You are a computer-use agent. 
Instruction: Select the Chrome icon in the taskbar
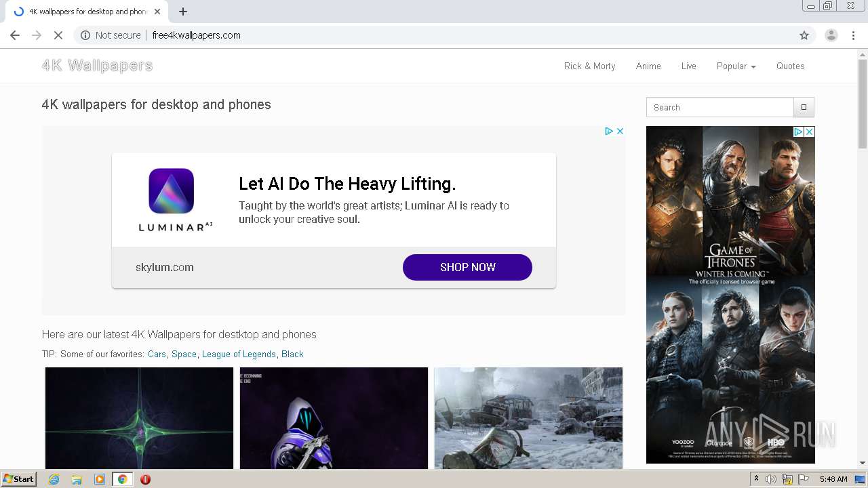coord(122,479)
